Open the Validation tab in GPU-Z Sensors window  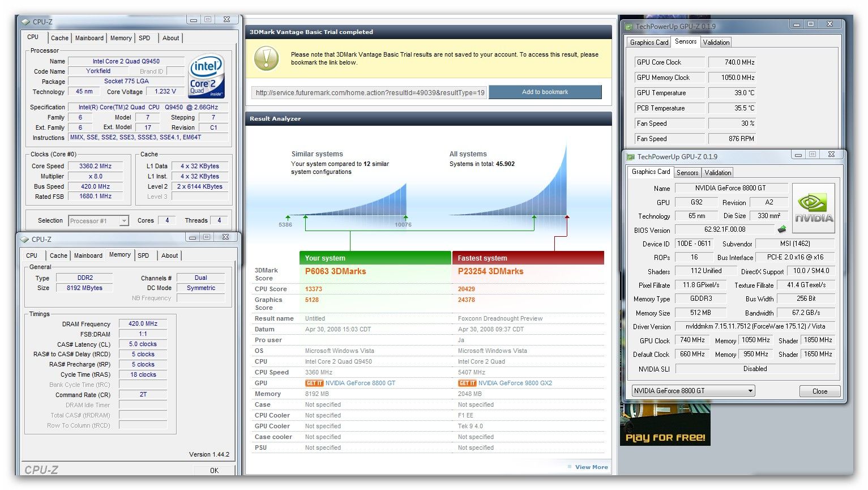click(x=716, y=42)
